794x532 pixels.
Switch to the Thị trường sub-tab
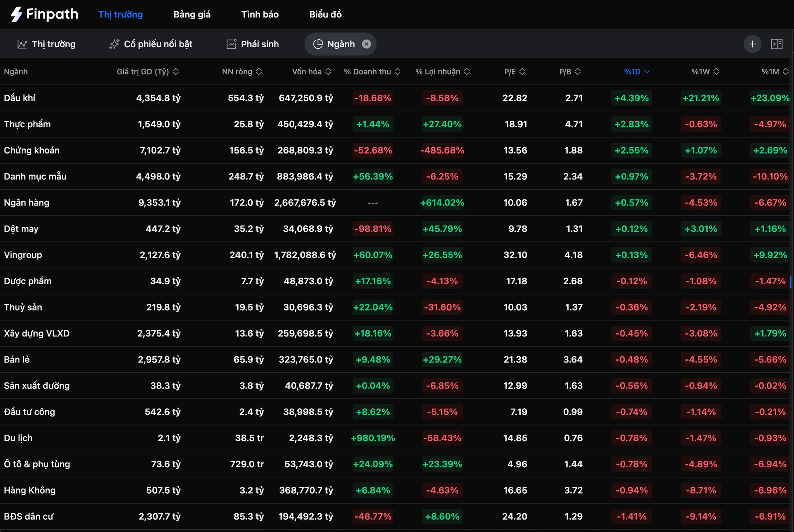tap(47, 44)
